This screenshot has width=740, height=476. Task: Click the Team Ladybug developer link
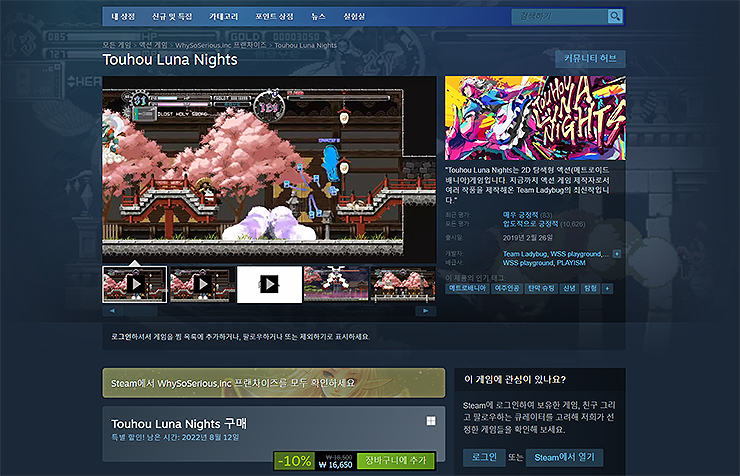[524, 254]
